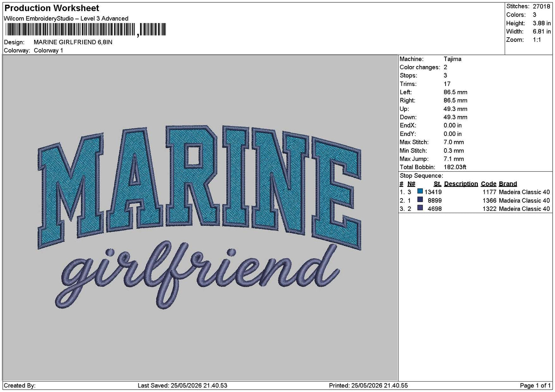
Task: Click 'Page 1 of 1' footer text
Action: (535, 386)
